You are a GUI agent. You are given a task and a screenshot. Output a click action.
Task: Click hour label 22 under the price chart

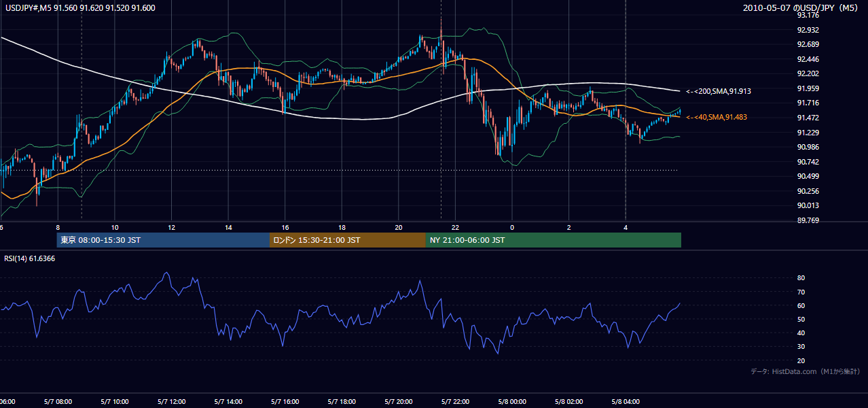tap(455, 227)
